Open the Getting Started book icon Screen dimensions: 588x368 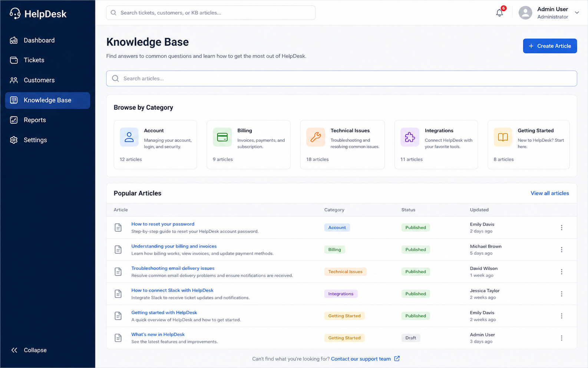pos(503,137)
